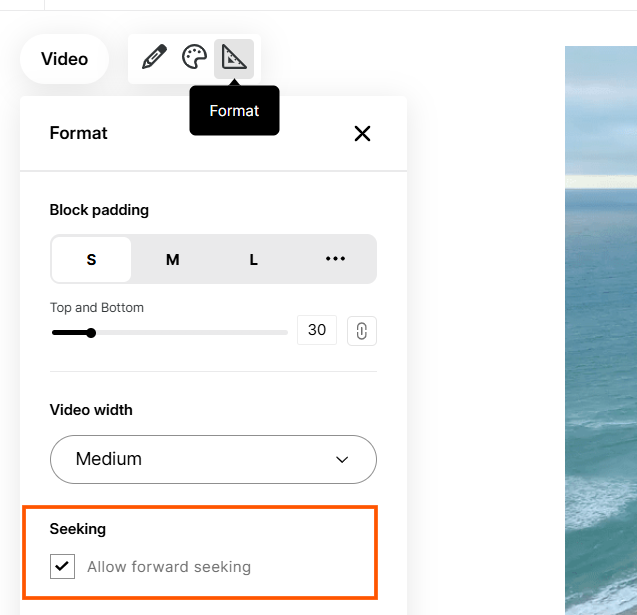Select small (S) block padding
Screen dimensions: 637x615
pos(91,260)
